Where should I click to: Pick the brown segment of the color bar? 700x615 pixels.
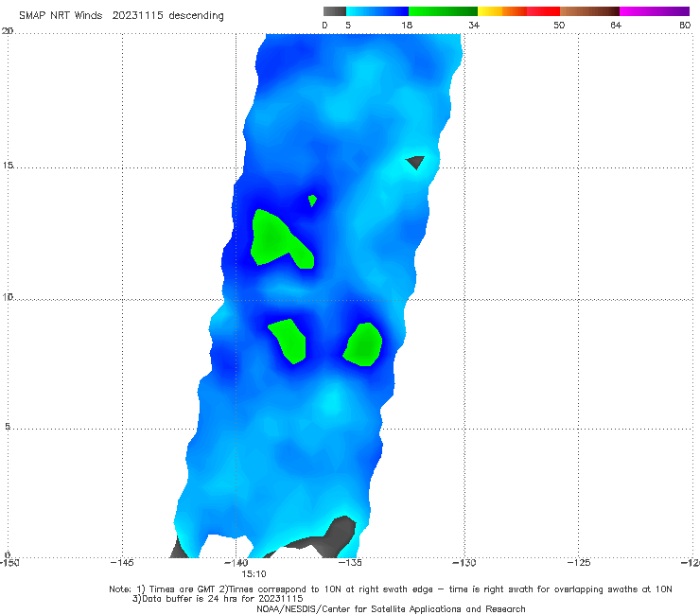[x=589, y=11]
